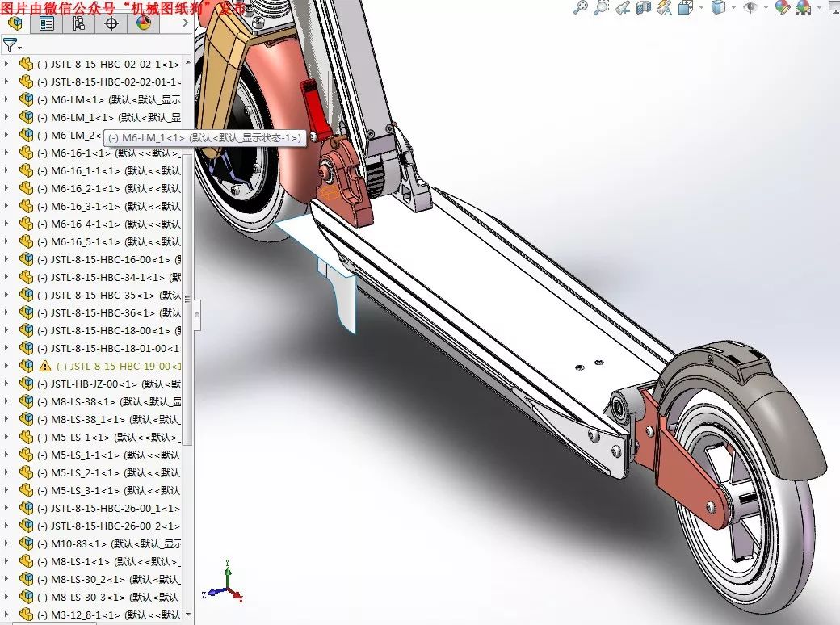Expand the JSTL-8-15-HBC-18-00<1> node
840x625 pixels.
pyautogui.click(x=6, y=330)
